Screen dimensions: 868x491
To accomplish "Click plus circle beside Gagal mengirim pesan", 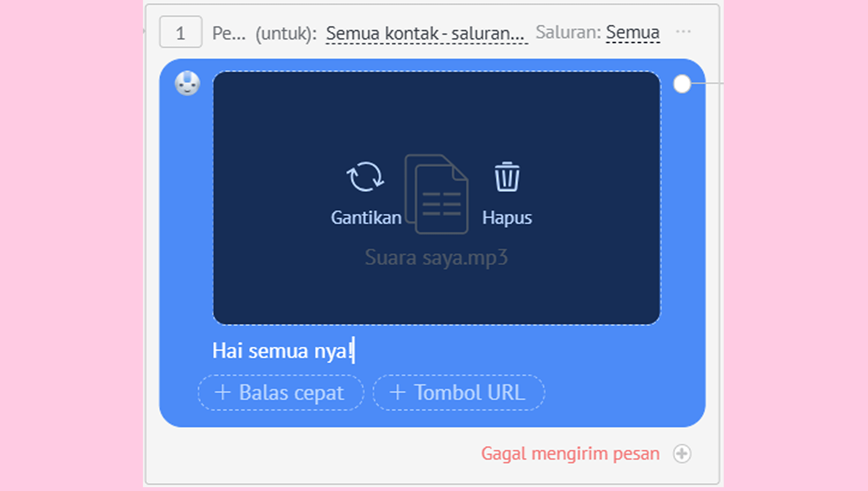I will click(x=682, y=454).
